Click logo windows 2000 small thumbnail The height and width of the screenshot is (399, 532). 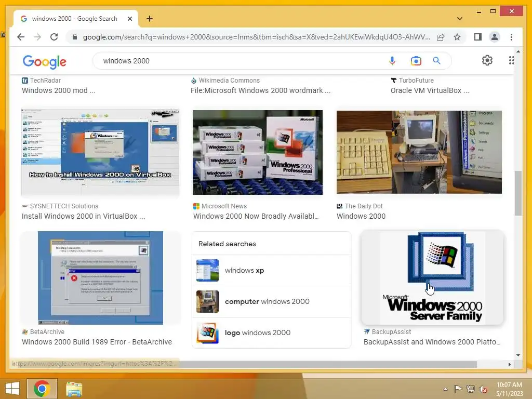pyautogui.click(x=207, y=332)
